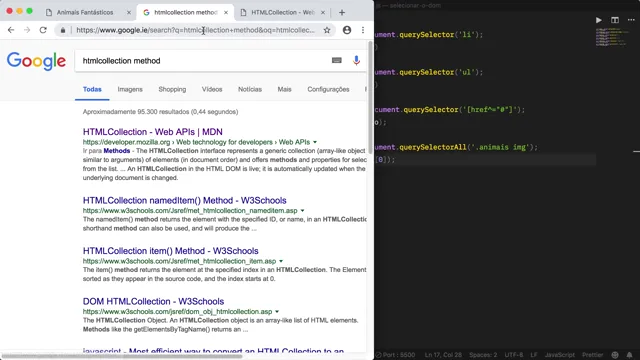Open notifications bell in editor status bar

click(x=629, y=355)
